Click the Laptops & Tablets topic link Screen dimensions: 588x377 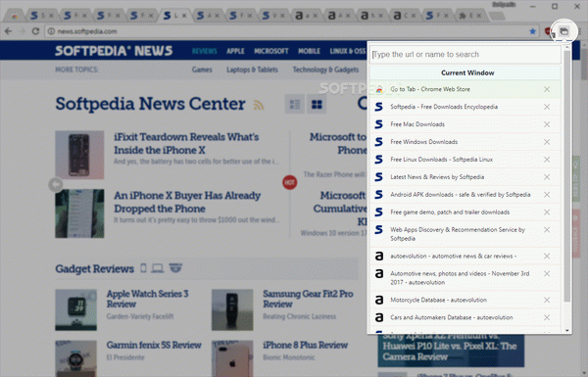coord(252,70)
